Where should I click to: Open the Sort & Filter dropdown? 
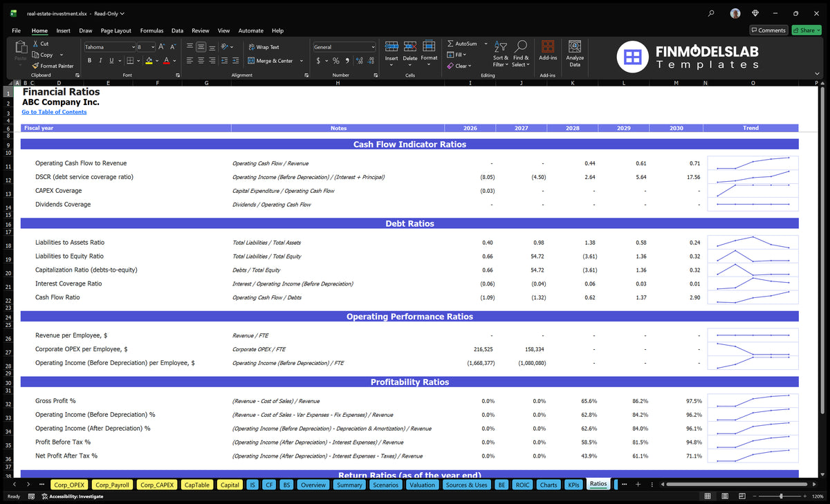501,53
